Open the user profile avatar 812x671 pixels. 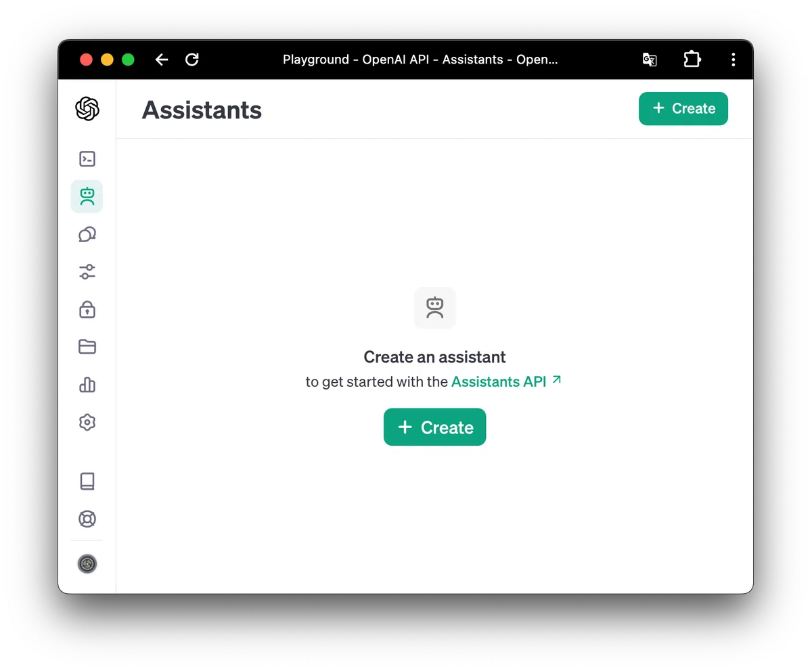[x=87, y=563]
